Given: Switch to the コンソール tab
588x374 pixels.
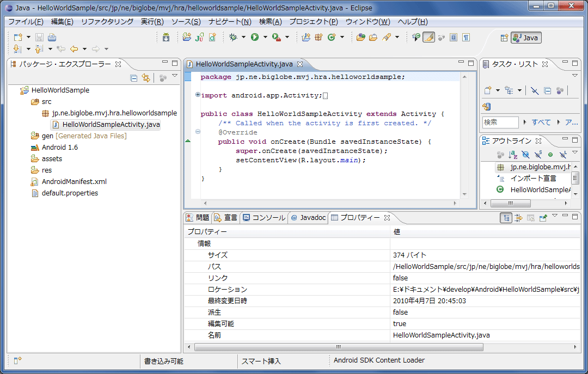Looking at the screenshot, I should click(264, 218).
